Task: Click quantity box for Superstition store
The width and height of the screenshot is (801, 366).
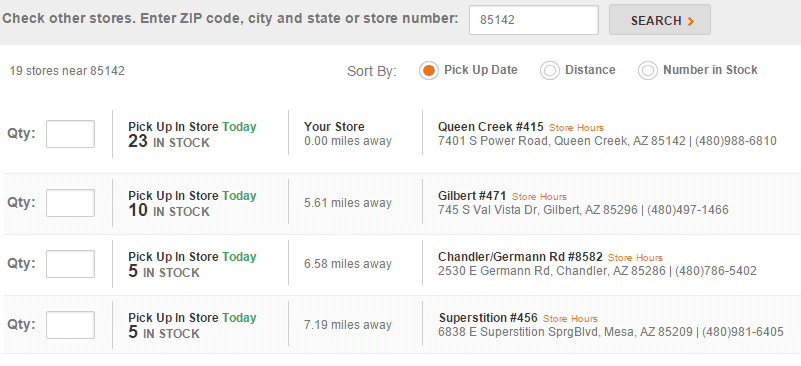Action: [70, 325]
